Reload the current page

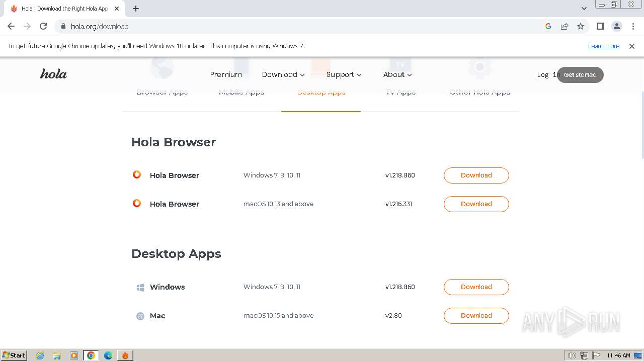[43, 26]
